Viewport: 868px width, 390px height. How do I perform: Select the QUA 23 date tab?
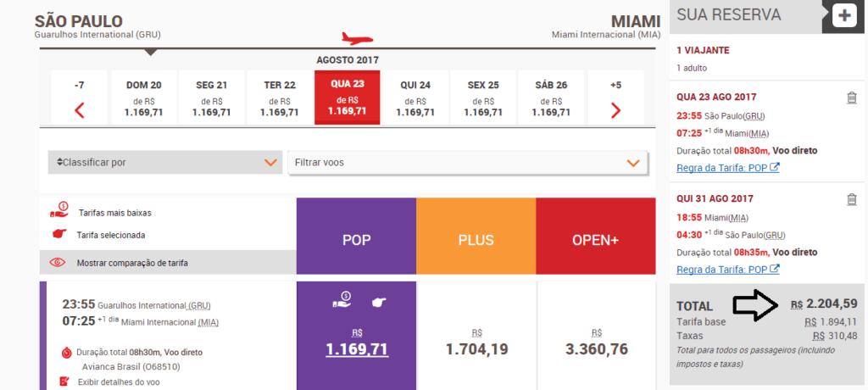pyautogui.click(x=347, y=97)
